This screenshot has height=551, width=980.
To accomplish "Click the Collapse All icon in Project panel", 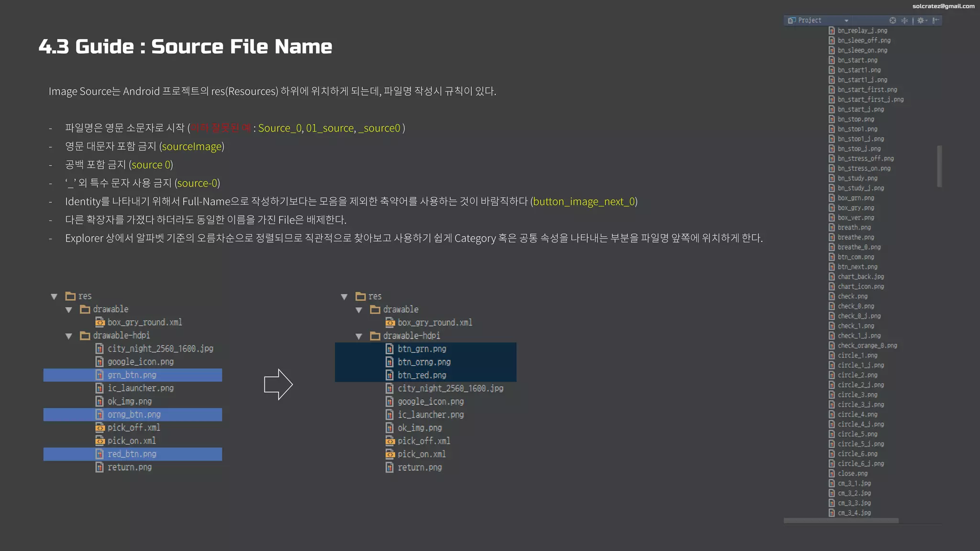I will tap(904, 21).
